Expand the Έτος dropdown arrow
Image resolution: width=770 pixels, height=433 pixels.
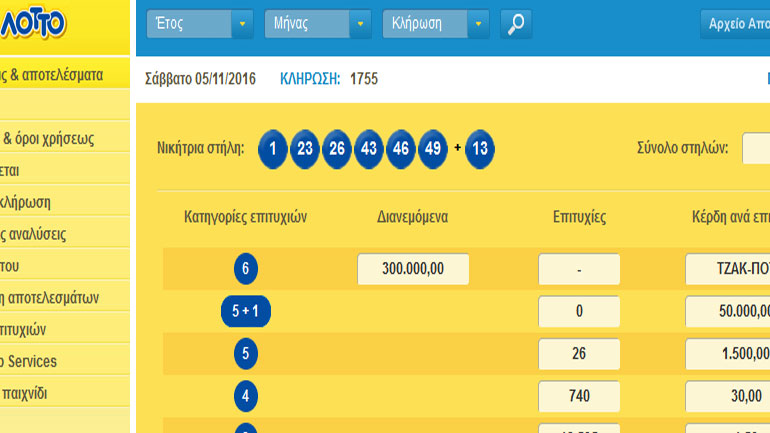pos(242,24)
